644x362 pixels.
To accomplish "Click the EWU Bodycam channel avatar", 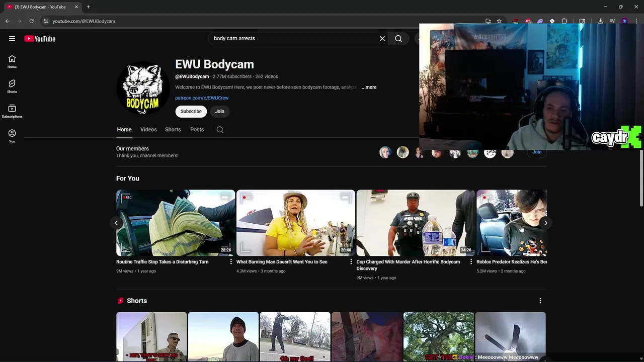I will tap(143, 87).
